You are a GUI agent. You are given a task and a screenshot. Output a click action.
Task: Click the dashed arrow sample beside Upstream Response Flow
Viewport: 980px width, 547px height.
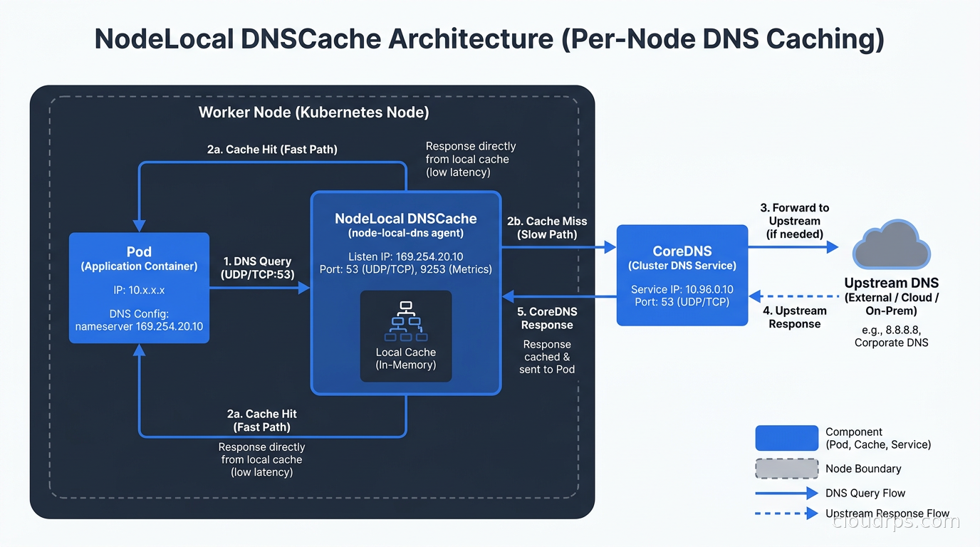click(x=786, y=514)
